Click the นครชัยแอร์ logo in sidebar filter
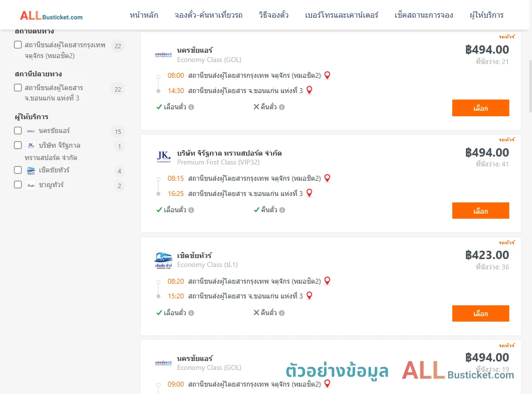 coord(31,131)
